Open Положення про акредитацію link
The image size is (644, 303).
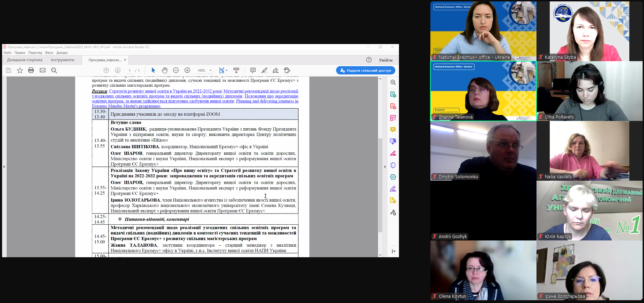coord(272,96)
